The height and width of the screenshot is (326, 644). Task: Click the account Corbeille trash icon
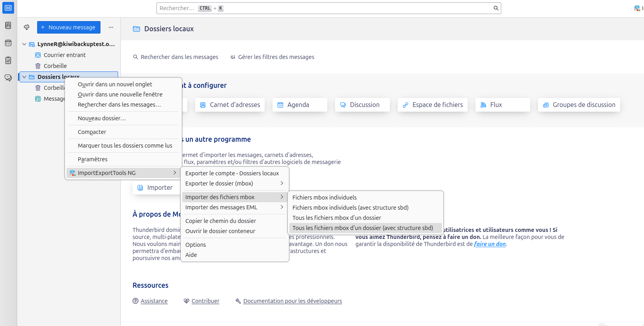38,66
